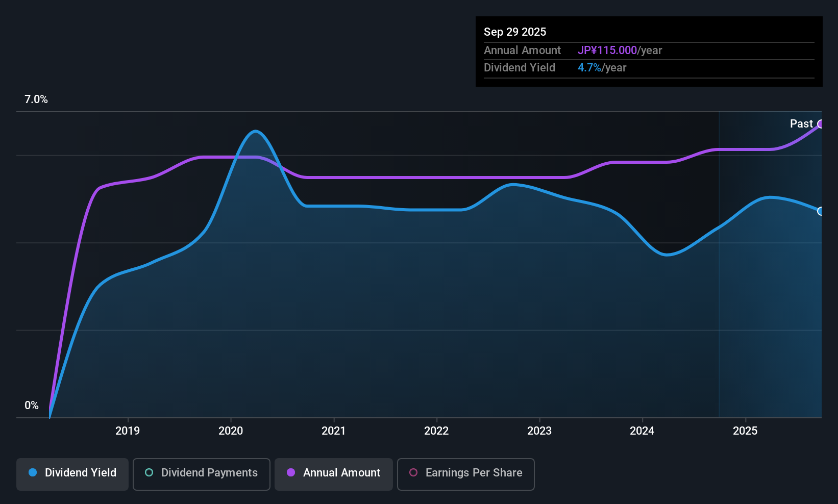
Task: Select the purple Annual Amount endpoint marker
Action: point(820,124)
